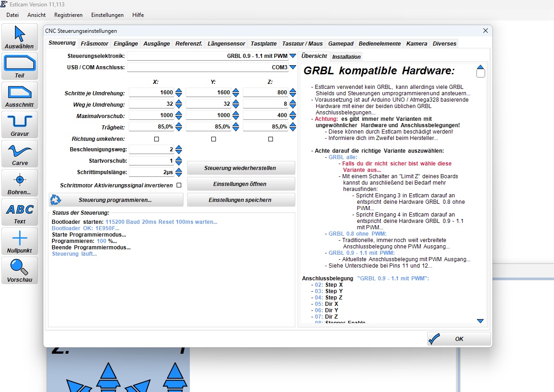Open the Vorschau preview magnifier
The image size is (554, 392).
tap(20, 270)
